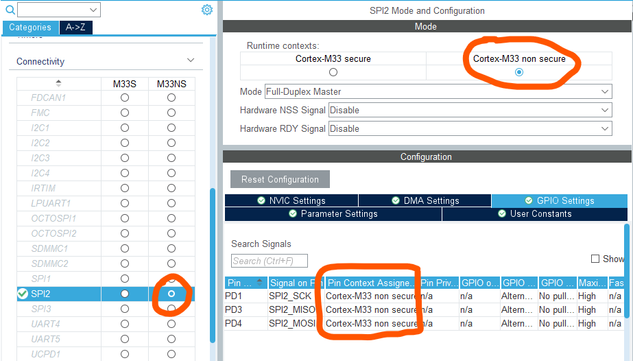
Task: Collapse the Connectivity category
Action: [191, 61]
